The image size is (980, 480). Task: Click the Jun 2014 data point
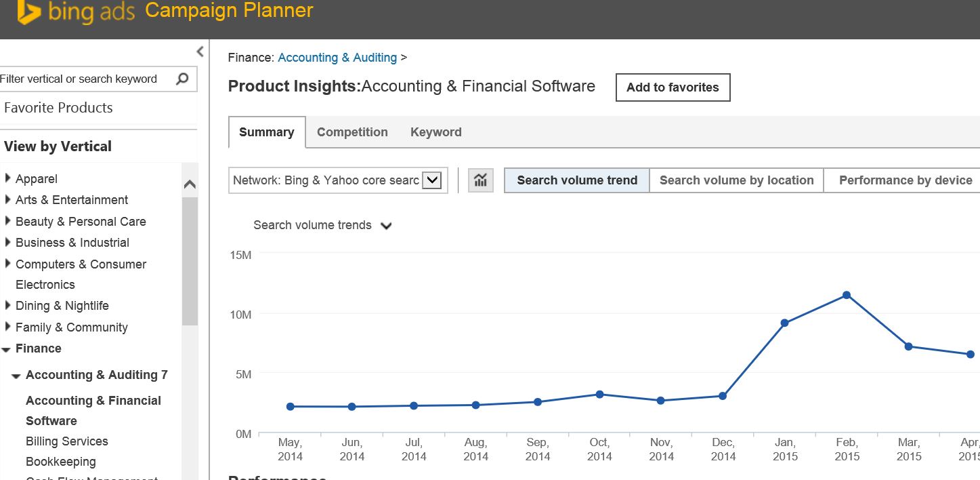[352, 407]
